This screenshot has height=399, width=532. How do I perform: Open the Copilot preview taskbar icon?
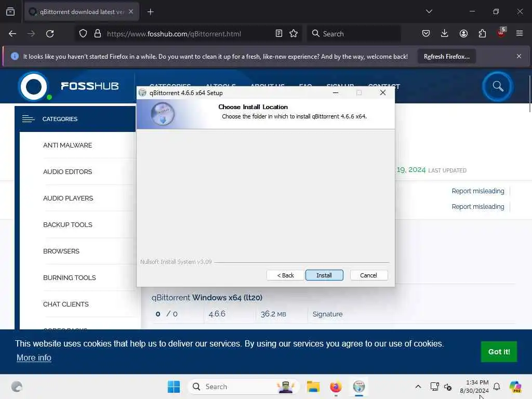[x=515, y=387]
